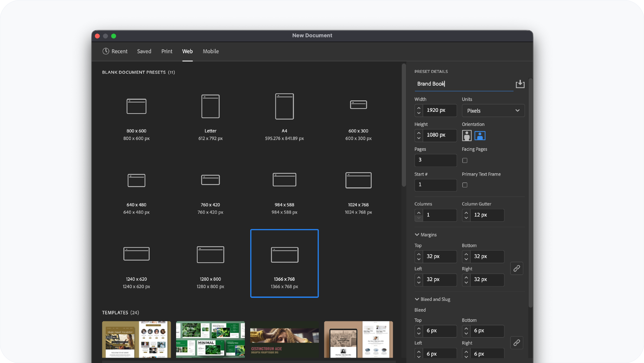Open the green Minimal template thumbnail
The width and height of the screenshot is (644, 363).
(210, 339)
